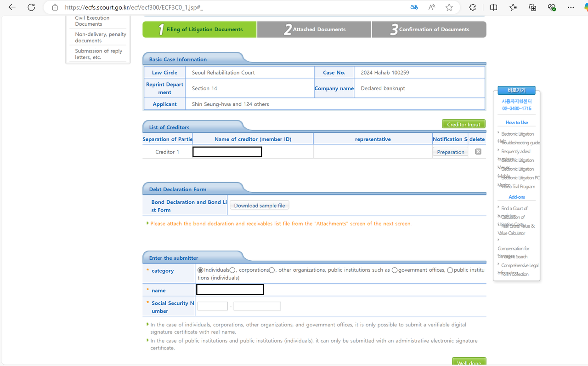
Task: Switch to the Attached Documents step tab
Action: tap(314, 29)
